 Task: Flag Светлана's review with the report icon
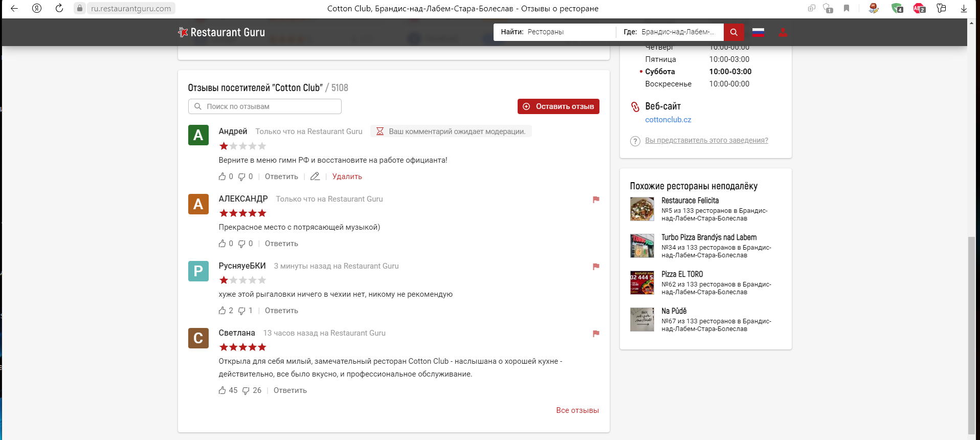tap(596, 334)
